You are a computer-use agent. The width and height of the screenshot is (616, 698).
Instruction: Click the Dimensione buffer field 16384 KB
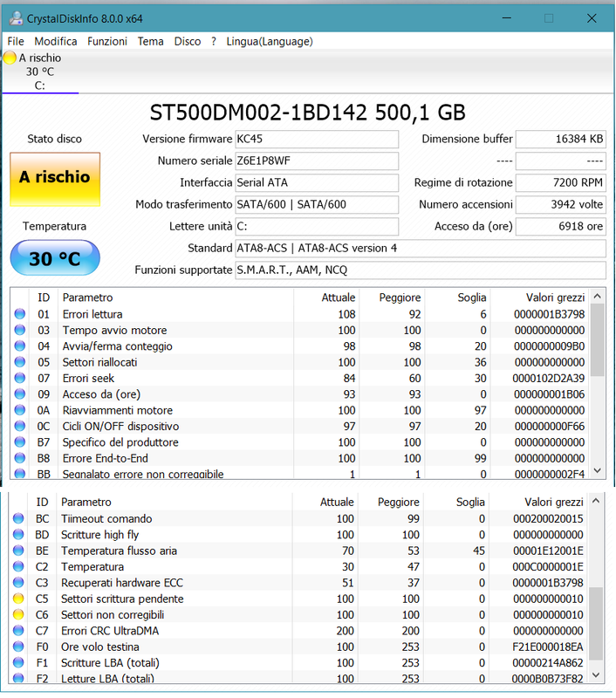tap(560, 139)
